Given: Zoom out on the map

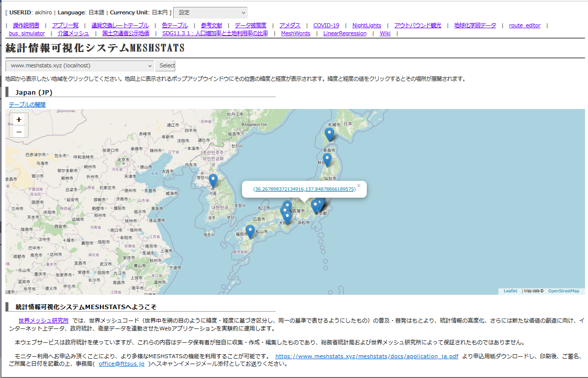Looking at the screenshot, I should [19, 132].
